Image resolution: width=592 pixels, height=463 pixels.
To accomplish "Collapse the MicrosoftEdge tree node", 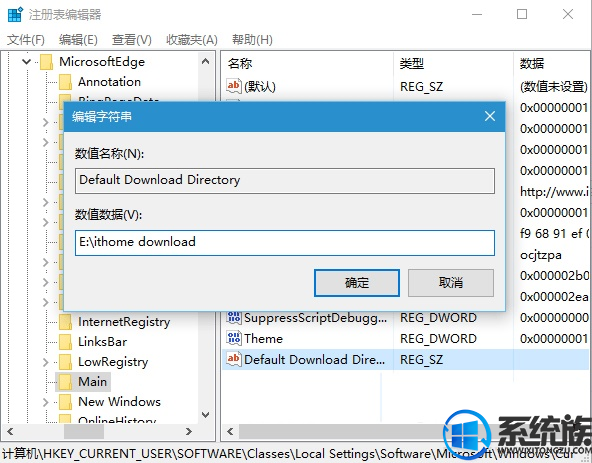I will [26, 61].
